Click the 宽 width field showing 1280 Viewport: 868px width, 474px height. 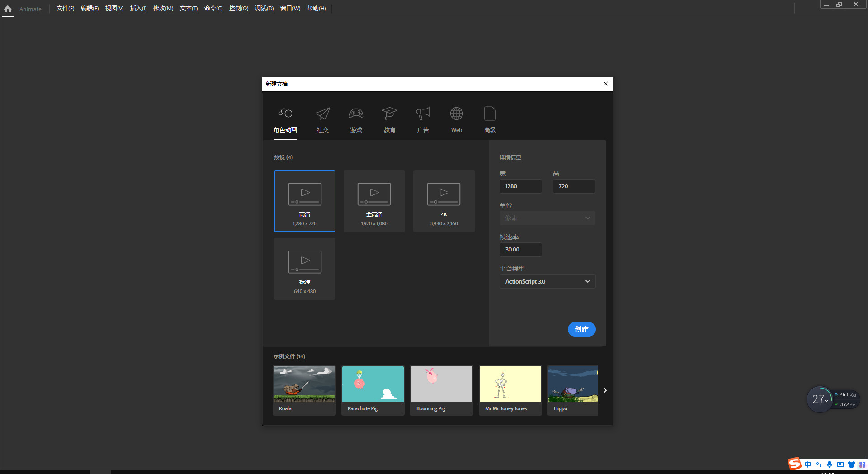[520, 186]
